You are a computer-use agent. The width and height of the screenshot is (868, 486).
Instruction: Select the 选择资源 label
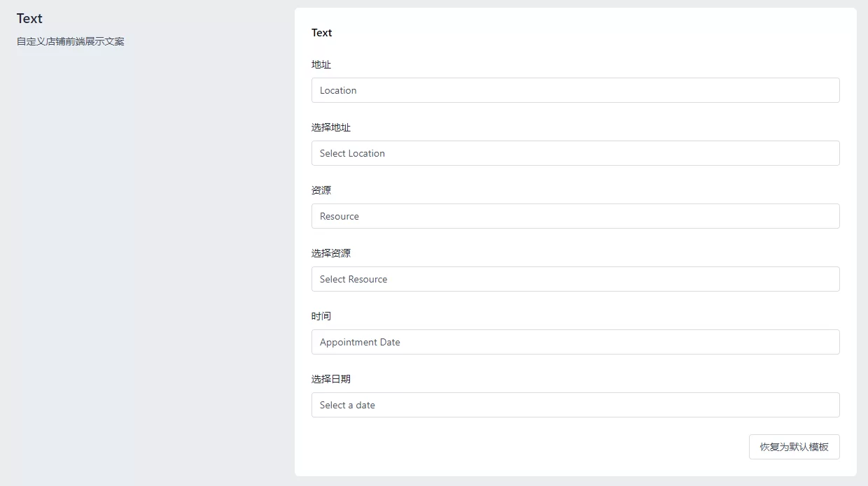331,253
